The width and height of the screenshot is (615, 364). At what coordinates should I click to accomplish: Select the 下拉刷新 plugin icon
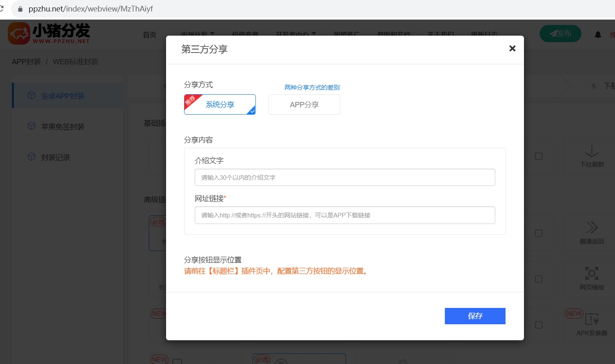click(x=592, y=156)
